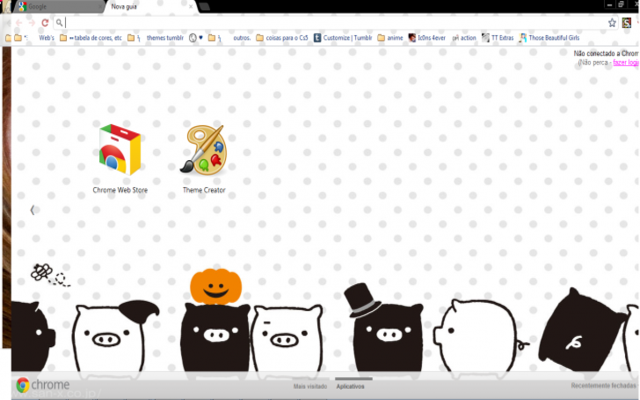This screenshot has width=640, height=400.
Task: Open the themes tumblr bookmark folder
Action: (x=156, y=38)
